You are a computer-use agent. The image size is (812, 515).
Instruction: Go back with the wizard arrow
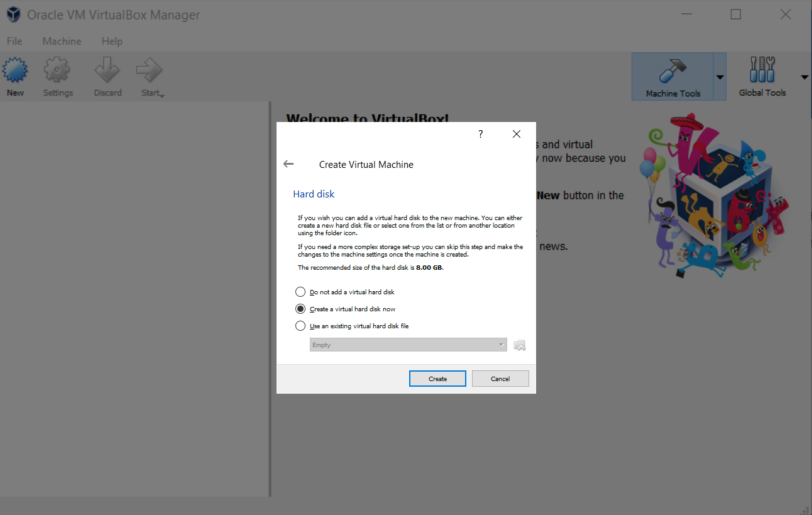(288, 163)
